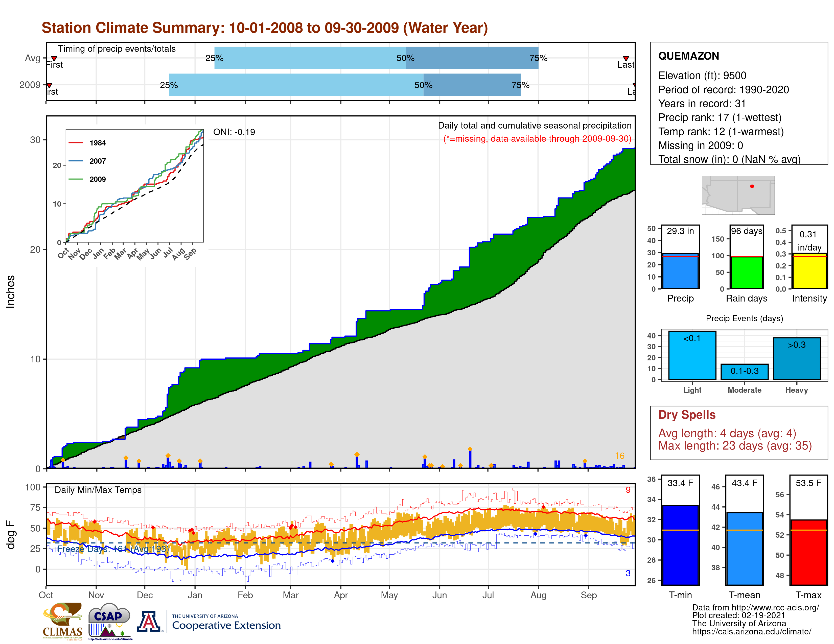Click the Freeze Days: 161 label
This screenshot has width=834, height=644.
(x=113, y=549)
